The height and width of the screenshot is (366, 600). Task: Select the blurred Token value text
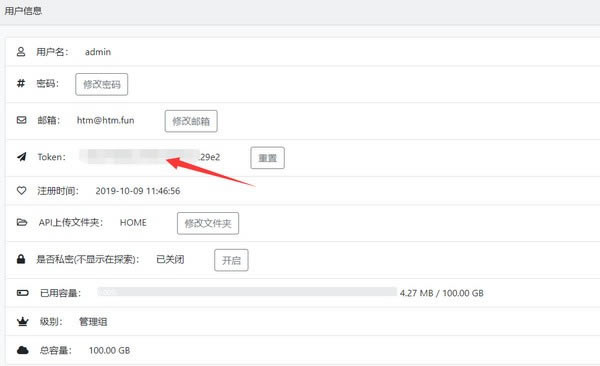pos(150,157)
